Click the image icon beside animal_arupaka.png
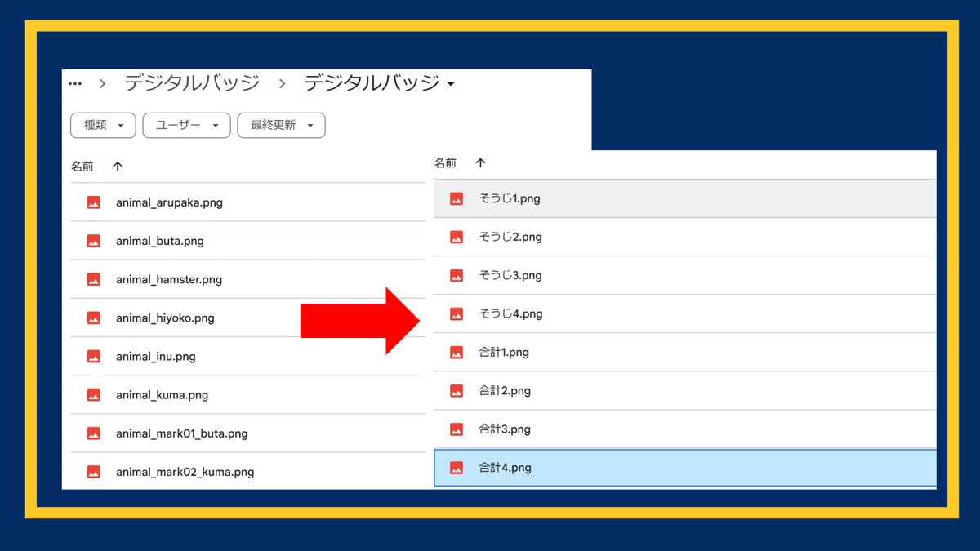980x551 pixels. coord(94,202)
